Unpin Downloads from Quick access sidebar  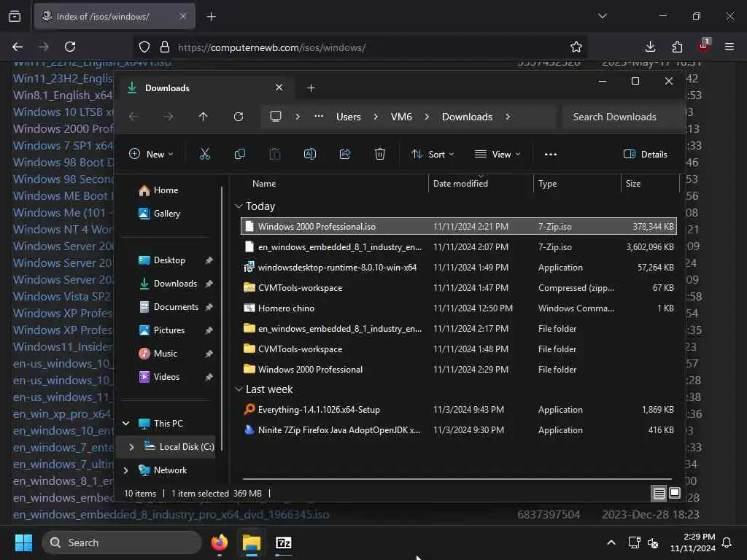coord(209,284)
